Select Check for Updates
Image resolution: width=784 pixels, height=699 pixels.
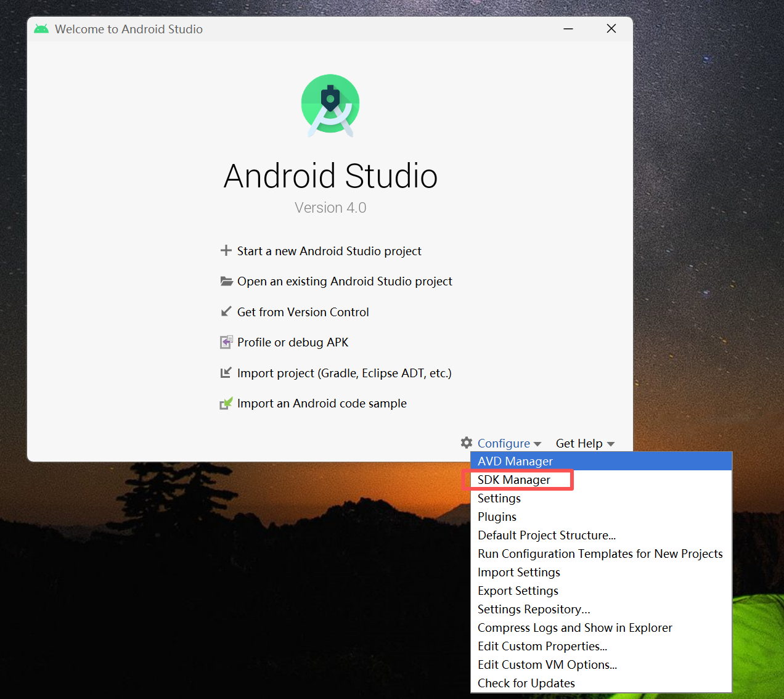(x=601, y=683)
